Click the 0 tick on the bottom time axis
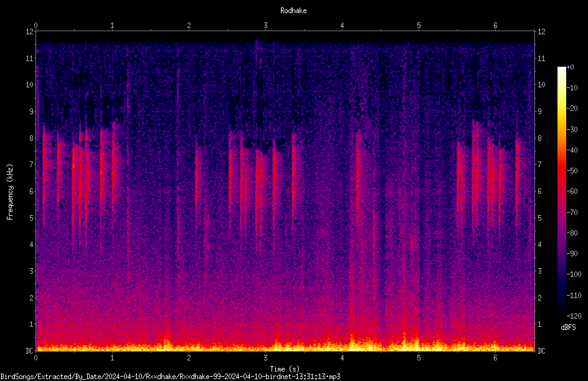Screen dimensions: 588x381 coord(36,358)
